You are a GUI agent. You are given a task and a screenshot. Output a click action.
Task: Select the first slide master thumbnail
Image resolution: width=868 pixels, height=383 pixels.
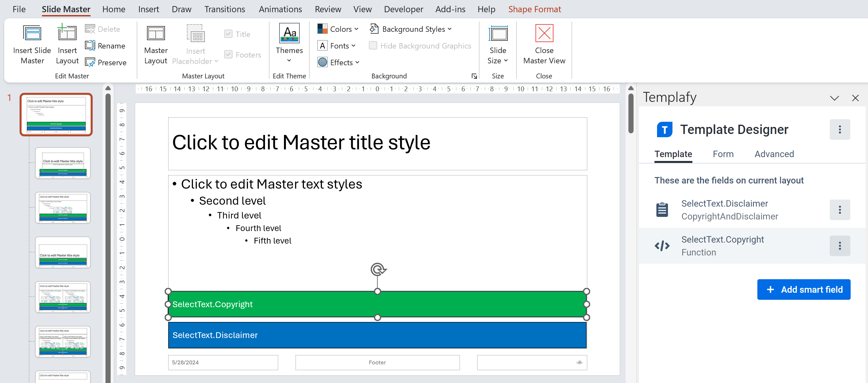pos(56,114)
